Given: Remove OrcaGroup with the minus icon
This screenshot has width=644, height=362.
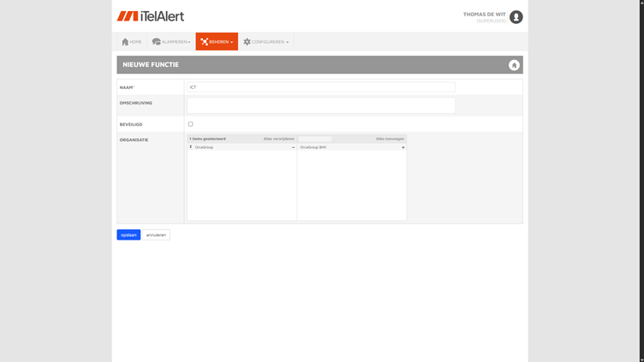Looking at the screenshot, I should click(x=293, y=147).
